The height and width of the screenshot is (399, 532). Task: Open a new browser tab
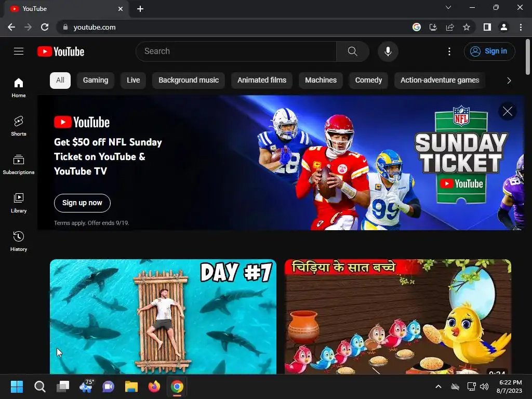[x=140, y=9]
